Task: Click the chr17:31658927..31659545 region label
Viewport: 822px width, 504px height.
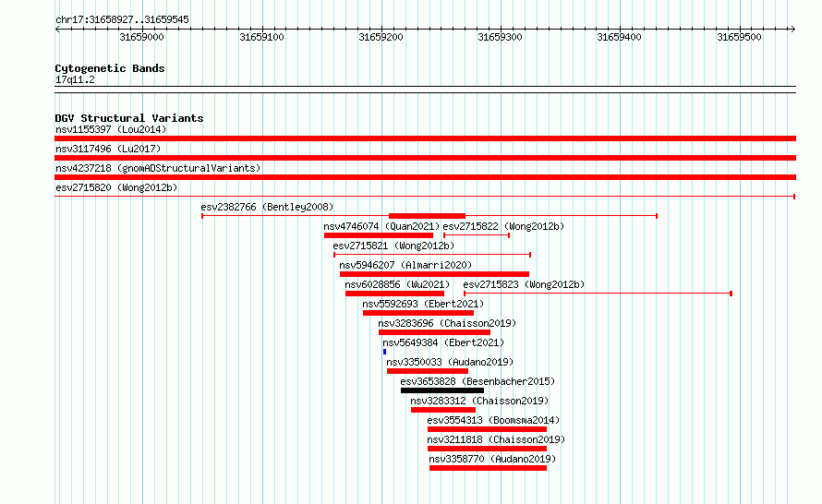Action: [122, 19]
